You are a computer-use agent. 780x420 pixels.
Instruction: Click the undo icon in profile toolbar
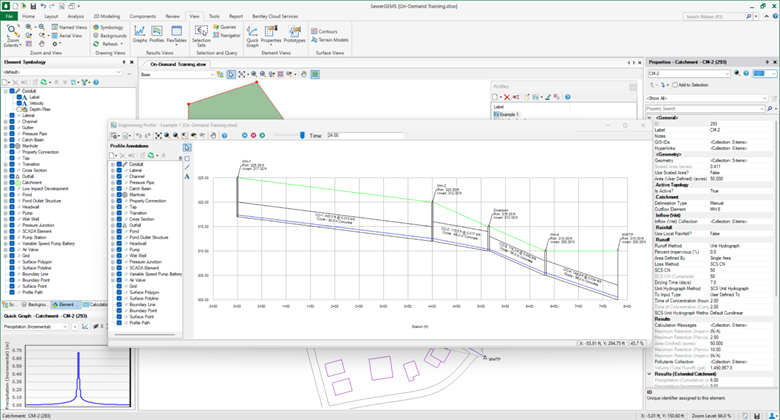pyautogui.click(x=138, y=135)
